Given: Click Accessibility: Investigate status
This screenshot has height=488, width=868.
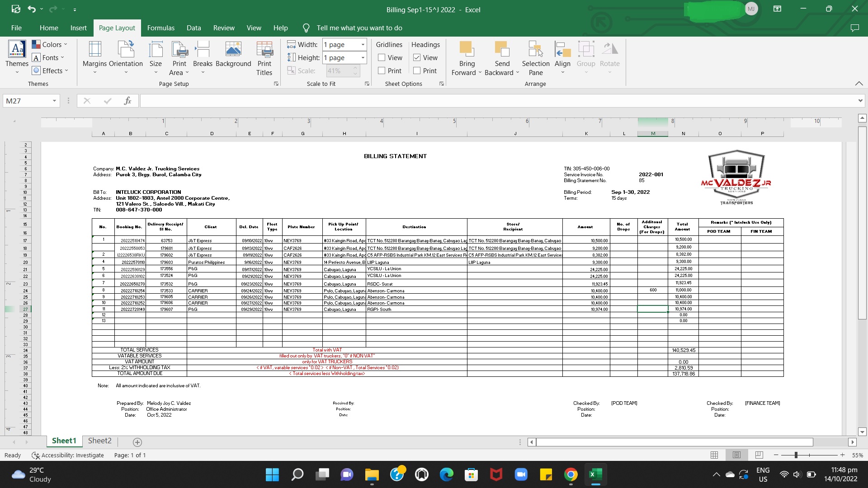Looking at the screenshot, I should [x=68, y=455].
